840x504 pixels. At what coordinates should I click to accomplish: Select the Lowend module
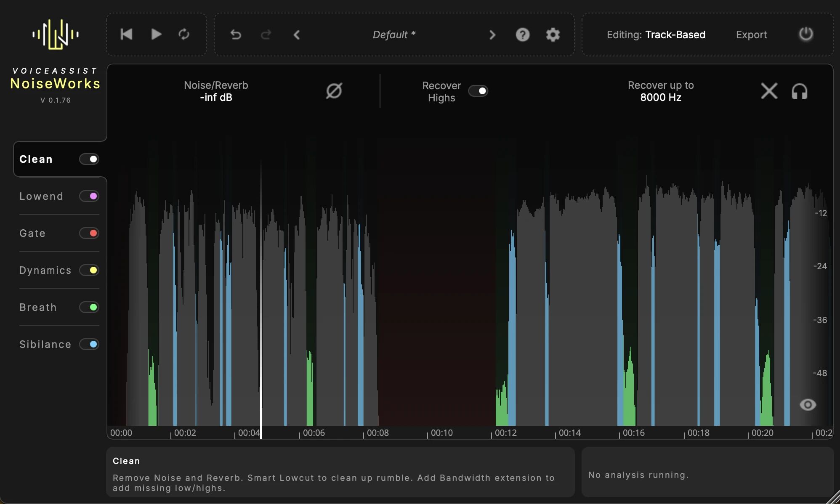click(x=41, y=196)
